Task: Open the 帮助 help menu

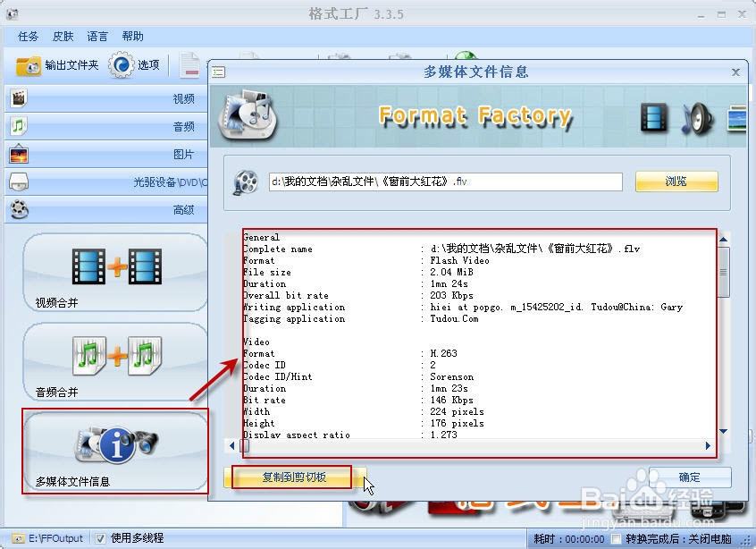Action: coord(132,36)
